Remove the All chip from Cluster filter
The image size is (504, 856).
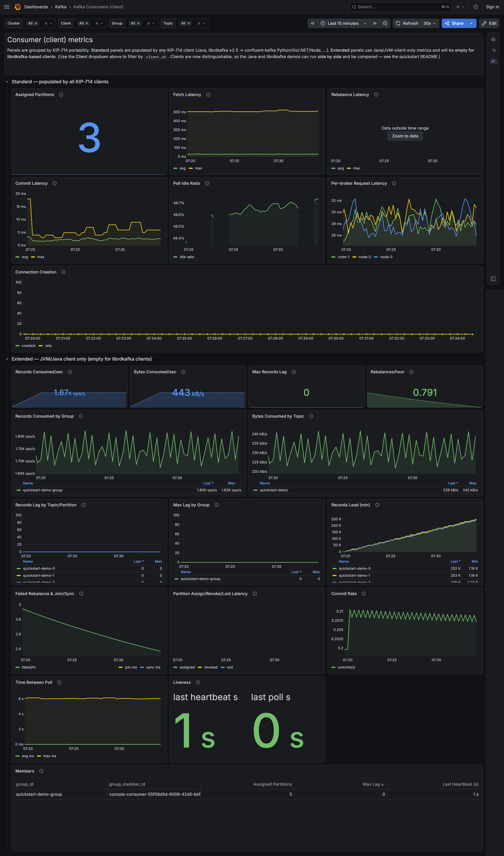(x=36, y=23)
